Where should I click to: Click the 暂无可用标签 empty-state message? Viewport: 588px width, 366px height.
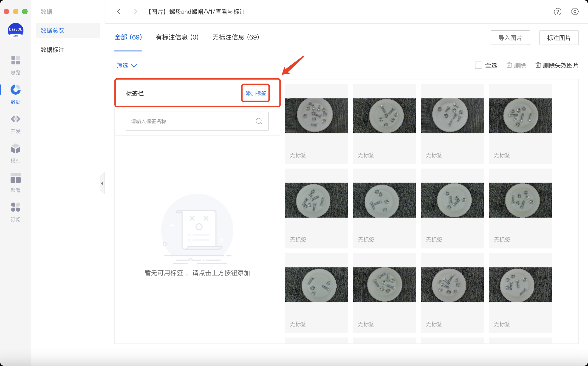[197, 273]
